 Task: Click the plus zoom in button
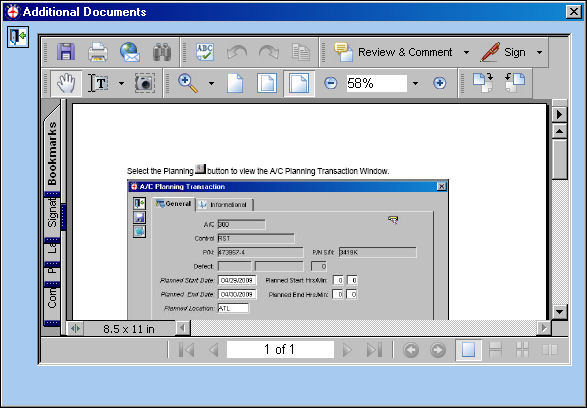click(440, 83)
